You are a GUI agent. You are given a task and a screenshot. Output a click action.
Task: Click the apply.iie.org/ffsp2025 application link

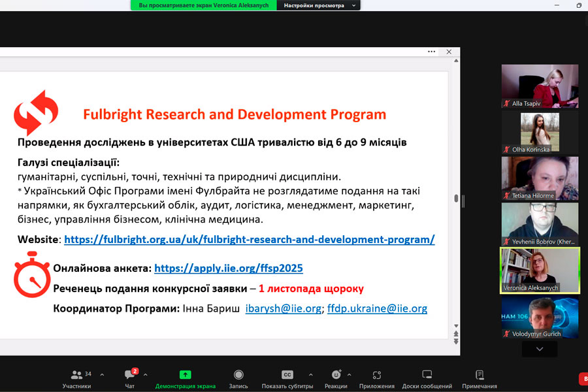point(229,269)
